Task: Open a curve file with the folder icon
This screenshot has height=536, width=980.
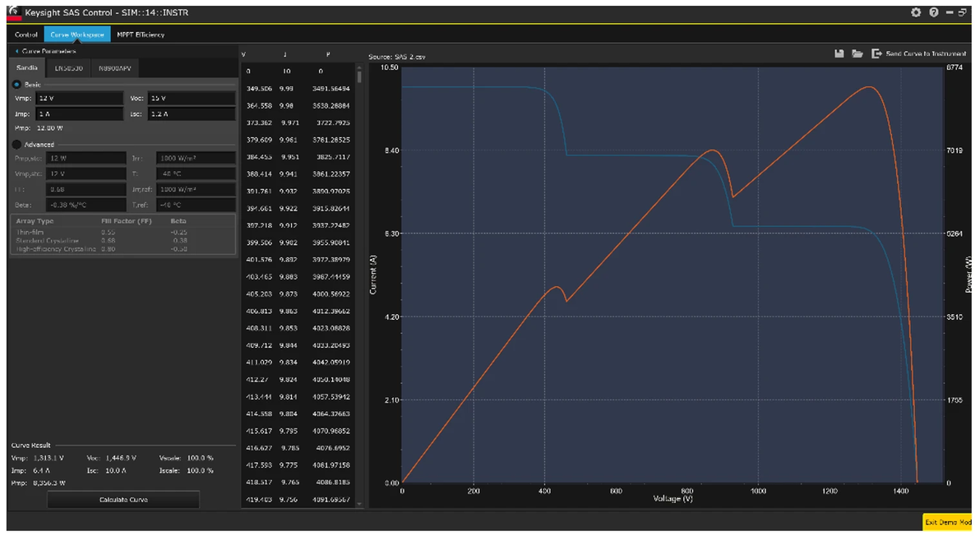Action: point(857,53)
